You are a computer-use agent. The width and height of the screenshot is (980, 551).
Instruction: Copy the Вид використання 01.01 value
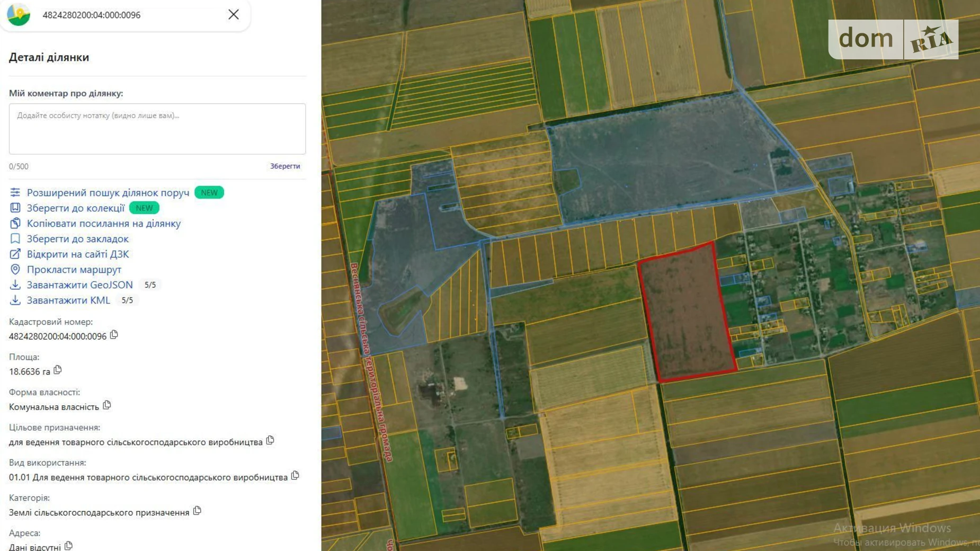click(x=295, y=476)
